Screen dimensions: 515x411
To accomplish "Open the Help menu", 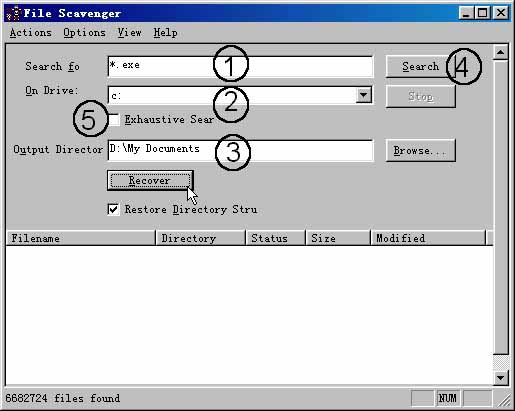I will (165, 33).
